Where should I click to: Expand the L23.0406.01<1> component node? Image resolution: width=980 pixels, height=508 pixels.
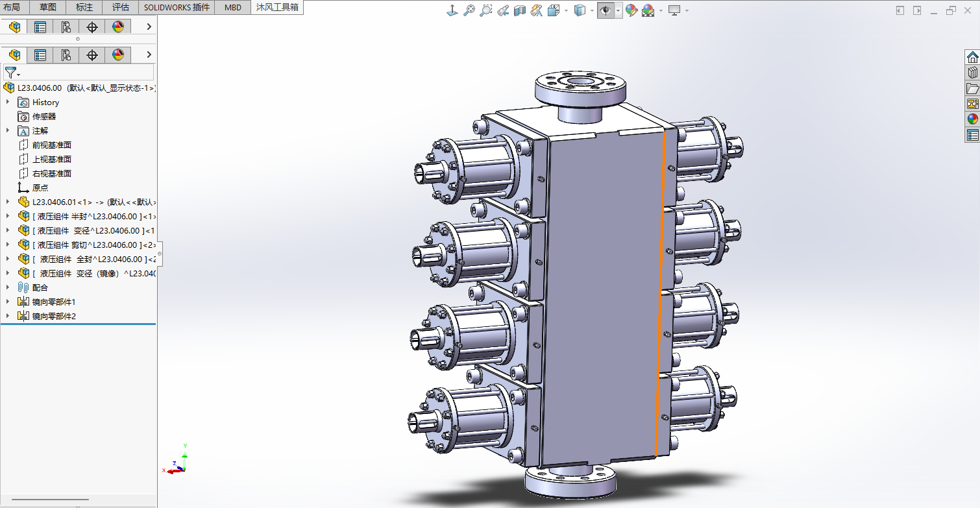click(x=8, y=202)
